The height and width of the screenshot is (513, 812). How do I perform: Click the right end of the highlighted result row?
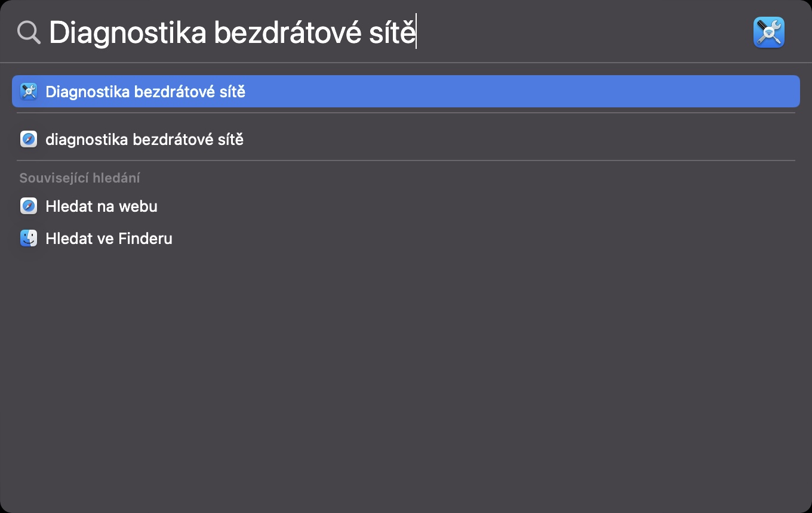(x=776, y=91)
